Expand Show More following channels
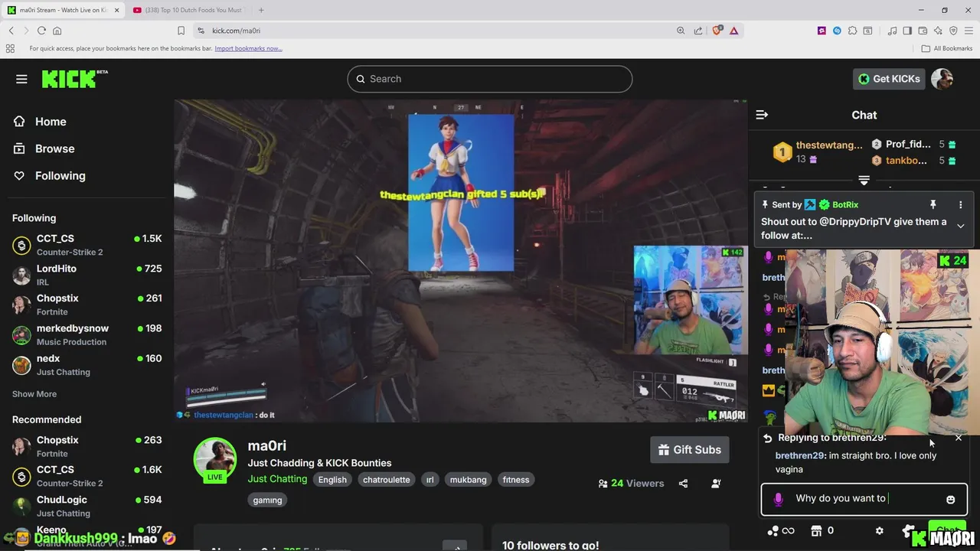 pos(34,394)
